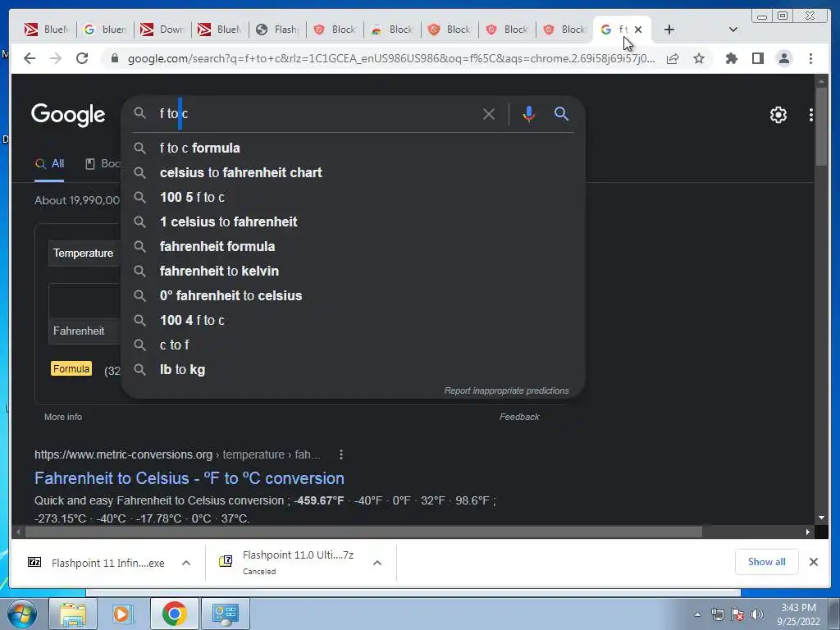The image size is (840, 630).
Task: Close the active Google search tab
Action: click(638, 30)
